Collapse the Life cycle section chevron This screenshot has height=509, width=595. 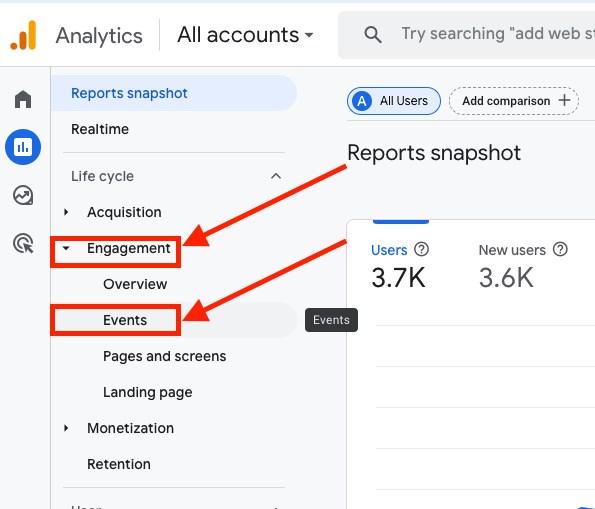[x=276, y=176]
